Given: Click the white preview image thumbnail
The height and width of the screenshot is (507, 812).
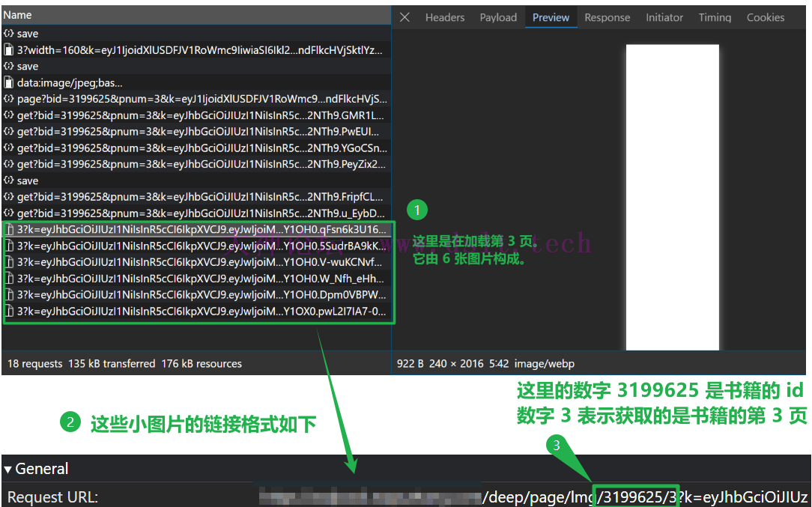Looking at the screenshot, I should (x=672, y=197).
